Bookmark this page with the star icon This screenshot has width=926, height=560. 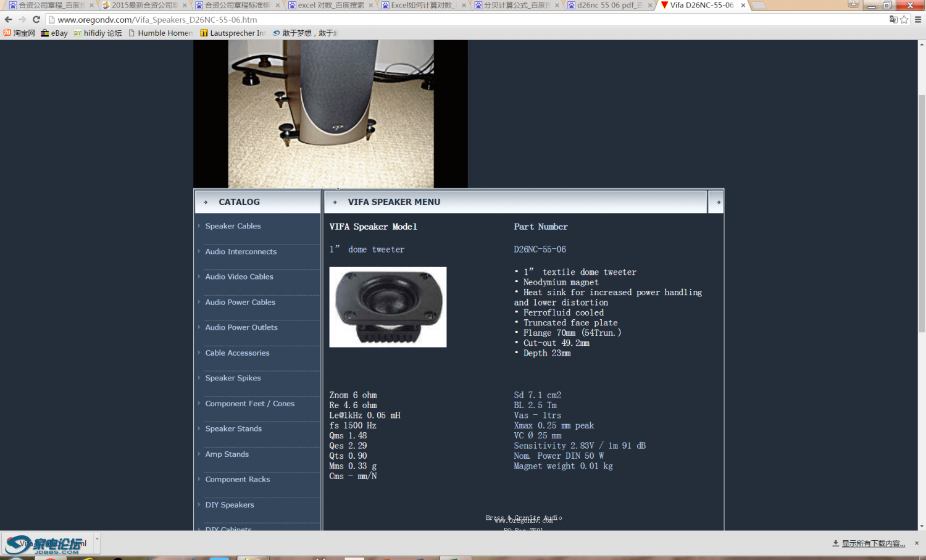[x=904, y=20]
